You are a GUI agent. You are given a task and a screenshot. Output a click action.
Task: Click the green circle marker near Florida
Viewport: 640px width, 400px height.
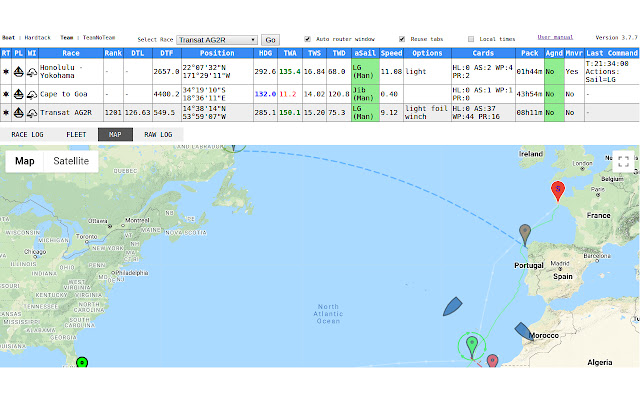pos(82,362)
